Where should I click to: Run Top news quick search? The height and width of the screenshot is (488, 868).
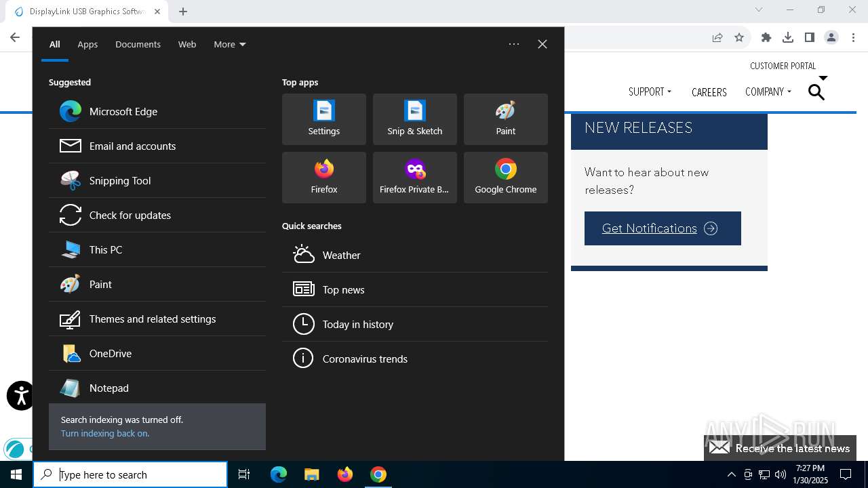pos(415,290)
